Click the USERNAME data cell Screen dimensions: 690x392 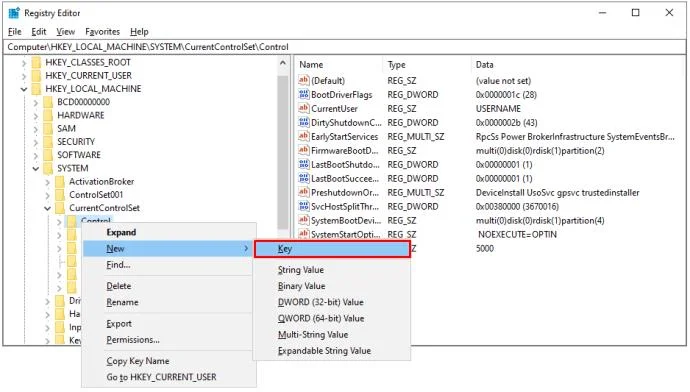point(498,108)
